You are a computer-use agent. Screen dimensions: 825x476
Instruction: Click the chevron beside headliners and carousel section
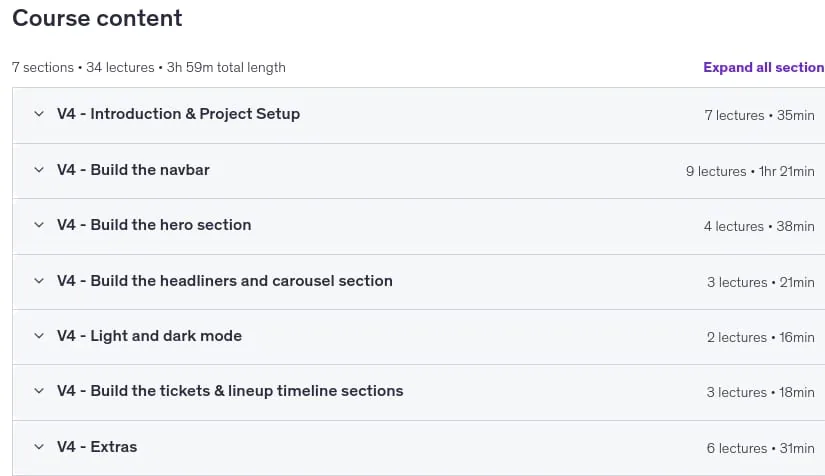pos(39,281)
